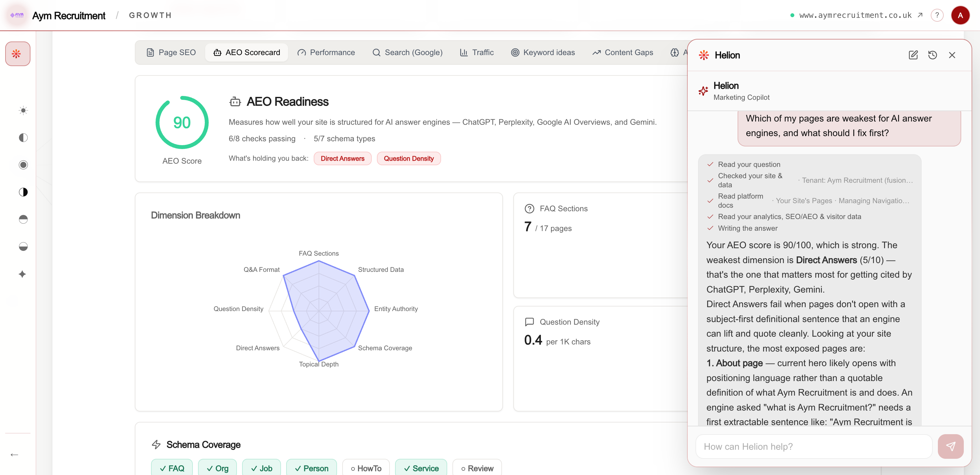This screenshot has width=980, height=475.
Task: Click the lightning bolt Schema Coverage icon
Action: [x=156, y=444]
